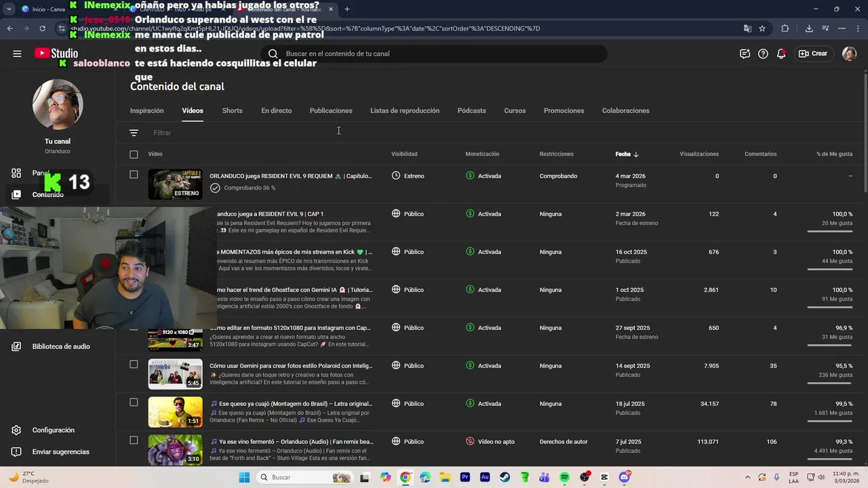
Task: Click the filter lines icon
Action: pyautogui.click(x=134, y=133)
